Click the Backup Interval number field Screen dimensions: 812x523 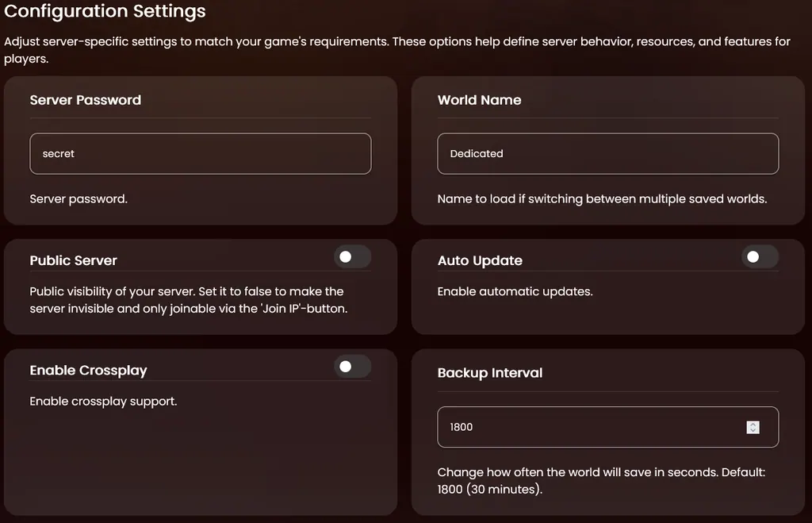click(x=608, y=427)
